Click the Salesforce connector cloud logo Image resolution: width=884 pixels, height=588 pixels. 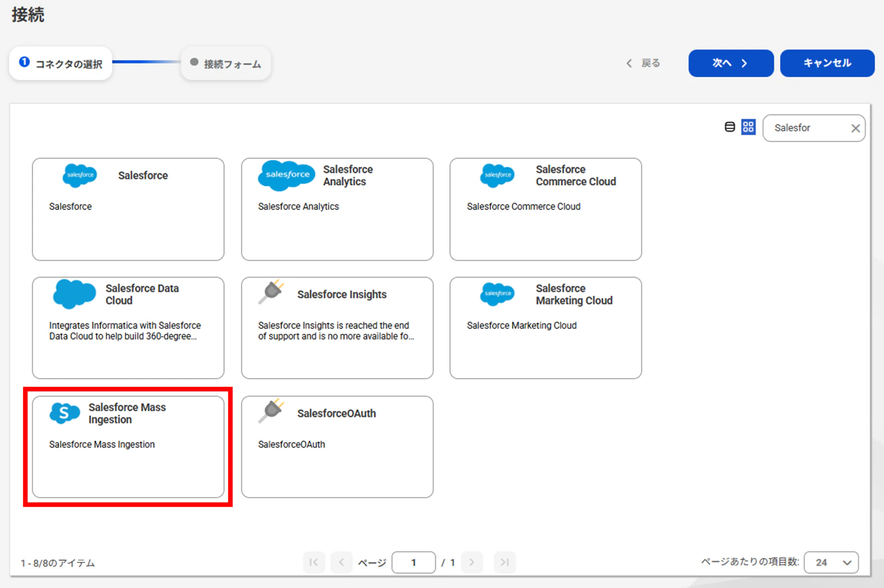pyautogui.click(x=80, y=175)
